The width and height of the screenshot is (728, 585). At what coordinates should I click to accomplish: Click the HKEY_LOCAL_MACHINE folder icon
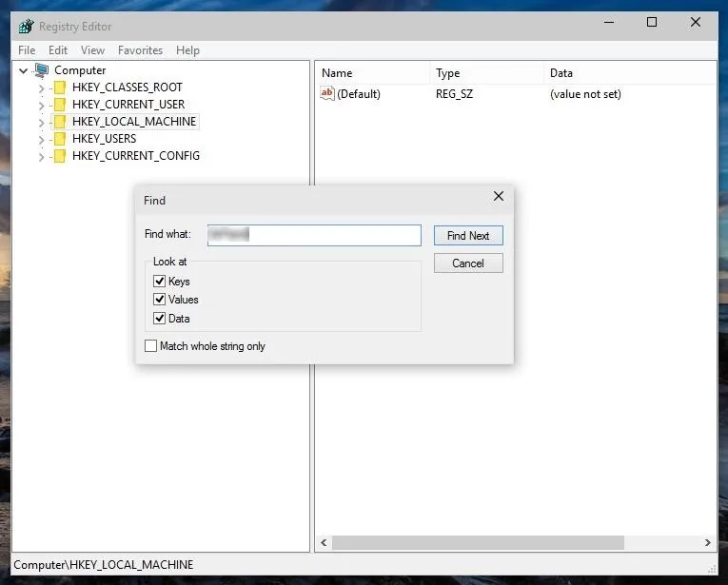point(60,122)
